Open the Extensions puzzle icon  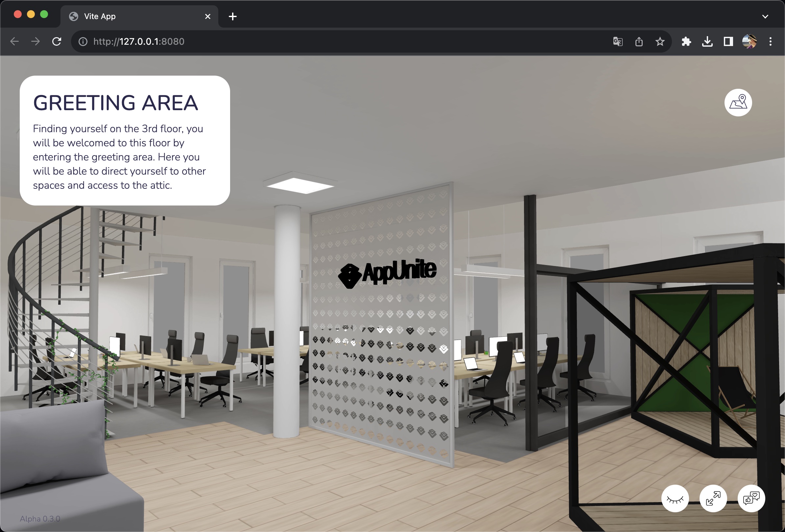(x=686, y=41)
